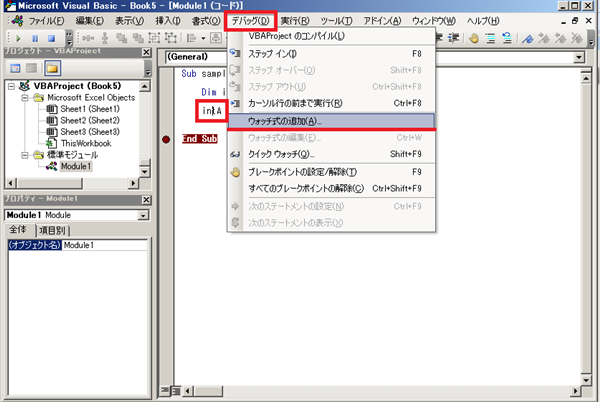Click the Quick Watch glasses icon

(235, 154)
